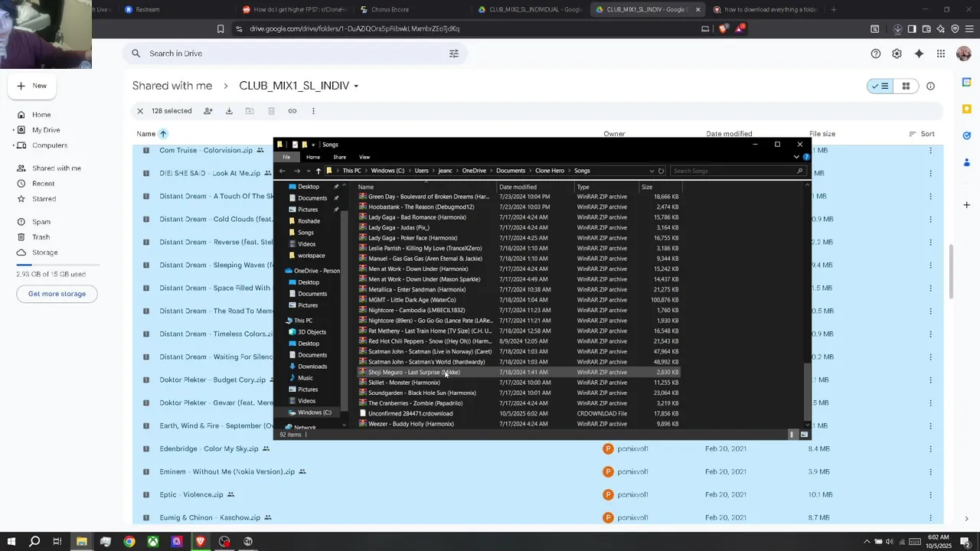Click New button in Google Drive
This screenshot has width=980, height=551.
tap(32, 86)
